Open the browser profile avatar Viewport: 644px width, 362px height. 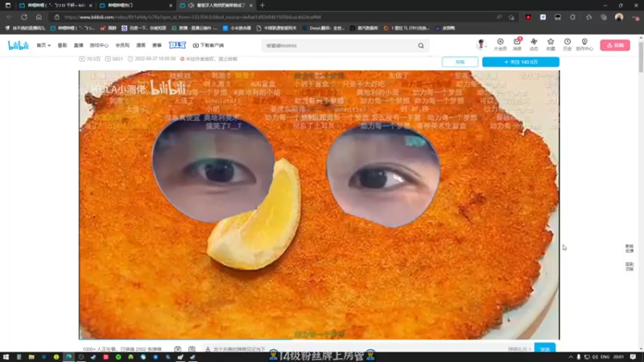619,17
